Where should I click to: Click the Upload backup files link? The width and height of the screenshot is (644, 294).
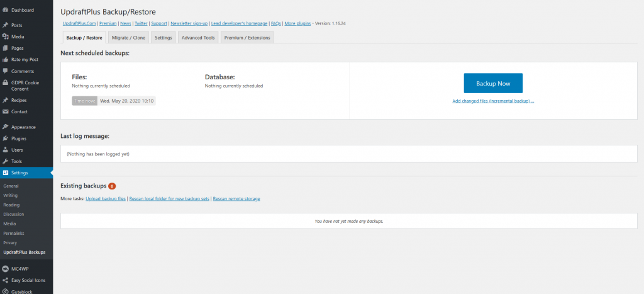[x=106, y=198]
